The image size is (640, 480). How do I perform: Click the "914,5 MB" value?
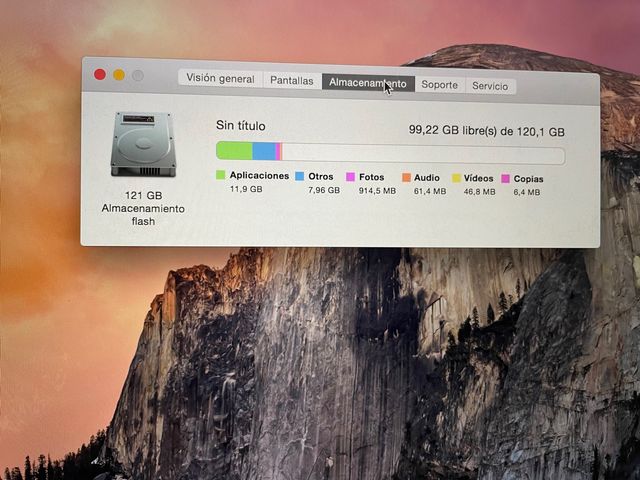(378, 191)
